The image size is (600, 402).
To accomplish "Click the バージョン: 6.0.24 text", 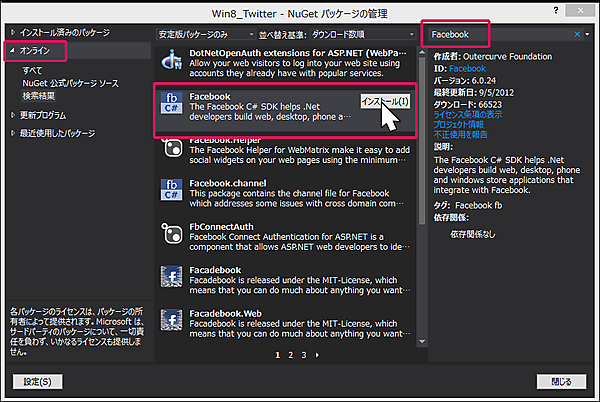I will 465,80.
